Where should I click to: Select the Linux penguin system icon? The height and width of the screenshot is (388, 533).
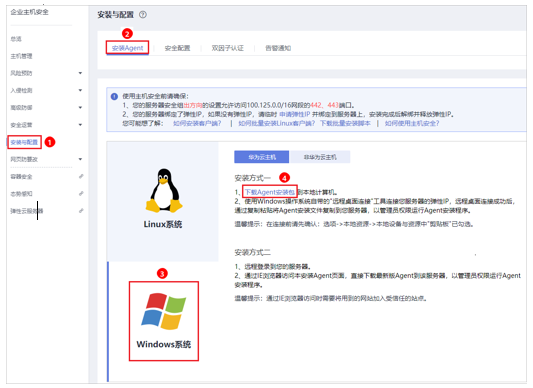tap(164, 190)
